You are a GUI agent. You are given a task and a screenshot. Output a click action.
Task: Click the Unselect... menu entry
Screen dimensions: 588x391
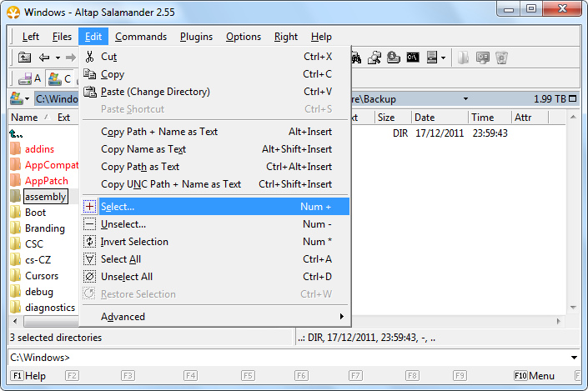[216, 224]
